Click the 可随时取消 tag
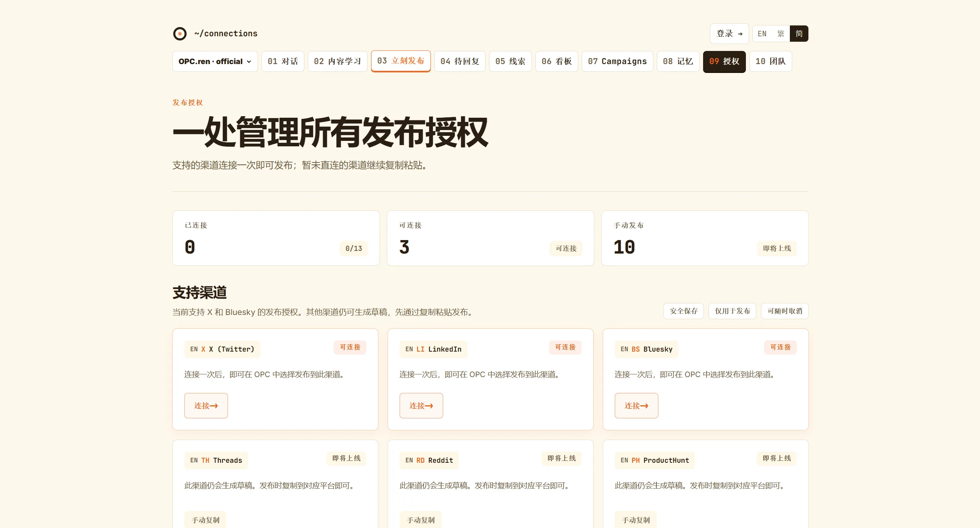 click(x=785, y=311)
